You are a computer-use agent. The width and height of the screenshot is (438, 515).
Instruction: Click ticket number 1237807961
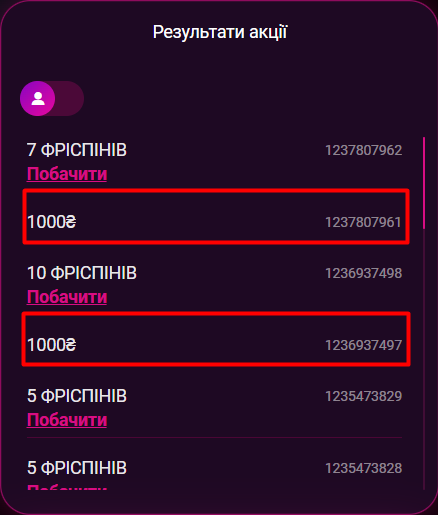pyautogui.click(x=363, y=222)
